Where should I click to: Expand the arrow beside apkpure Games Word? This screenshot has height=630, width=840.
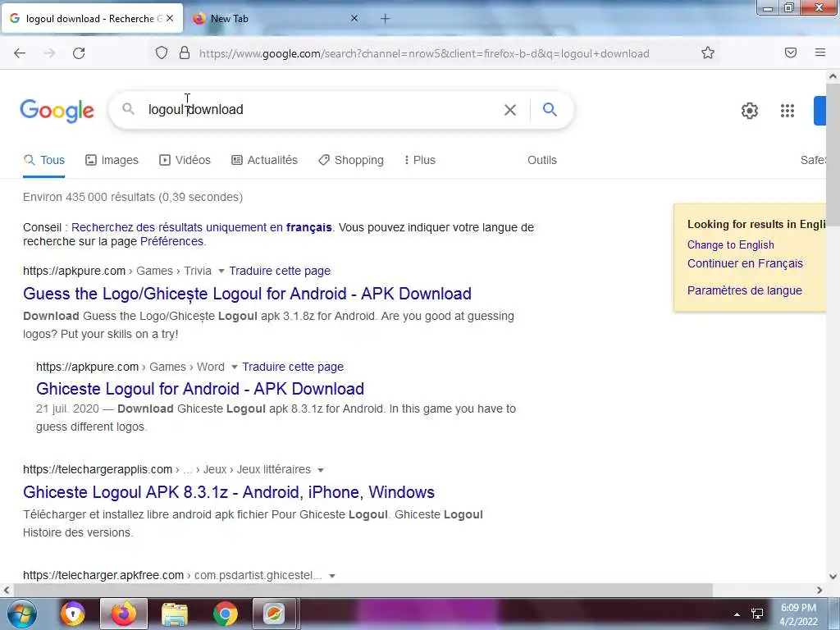[x=234, y=367]
